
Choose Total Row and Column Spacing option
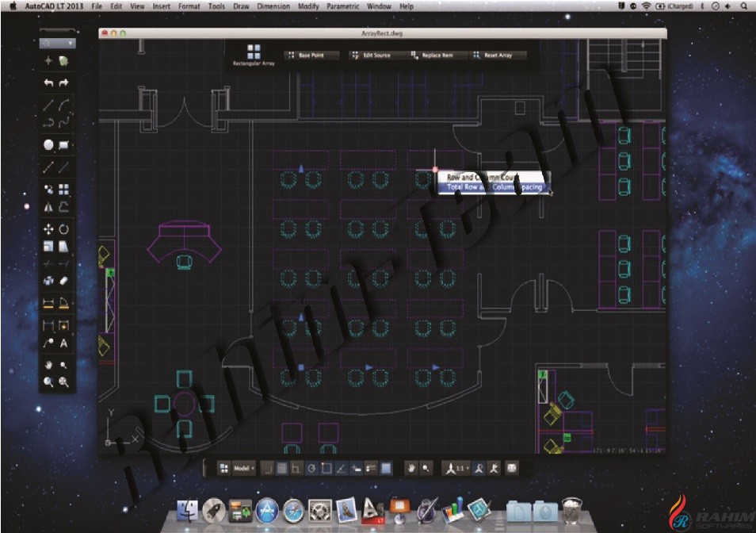point(494,187)
